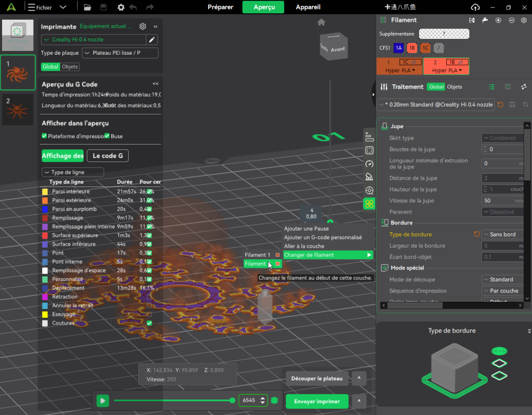Switch to the Préparer tab
Image resolution: width=532 pixels, height=415 pixels.
(x=220, y=7)
